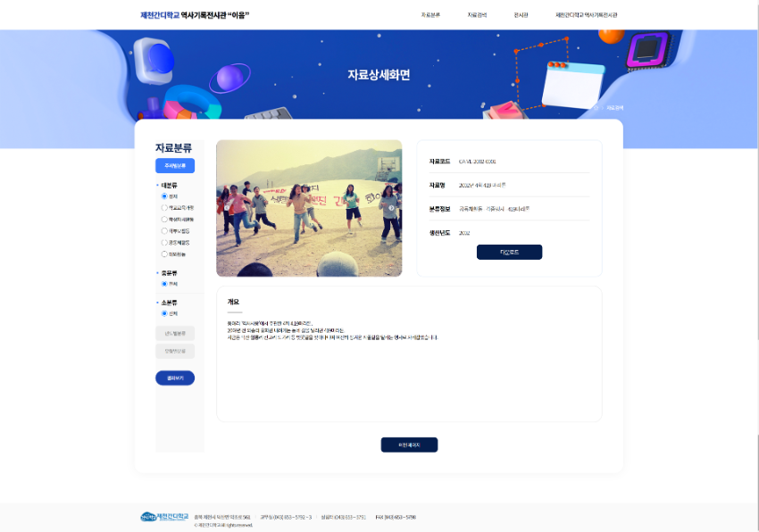Open the 전시관 top menu
759x532 pixels.
[x=521, y=15]
